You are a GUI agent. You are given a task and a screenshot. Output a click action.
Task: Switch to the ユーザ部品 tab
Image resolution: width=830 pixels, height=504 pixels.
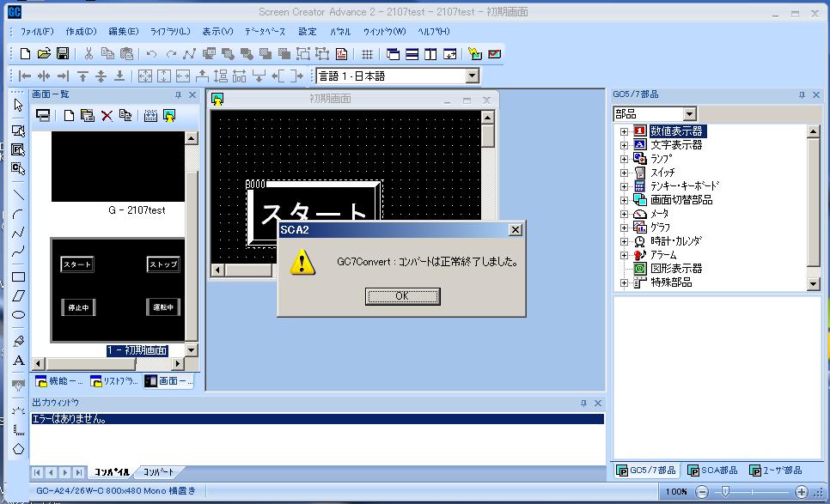(776, 471)
